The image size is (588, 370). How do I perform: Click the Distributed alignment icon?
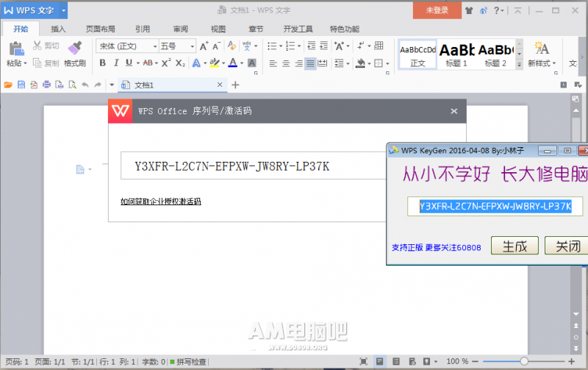click(322, 63)
